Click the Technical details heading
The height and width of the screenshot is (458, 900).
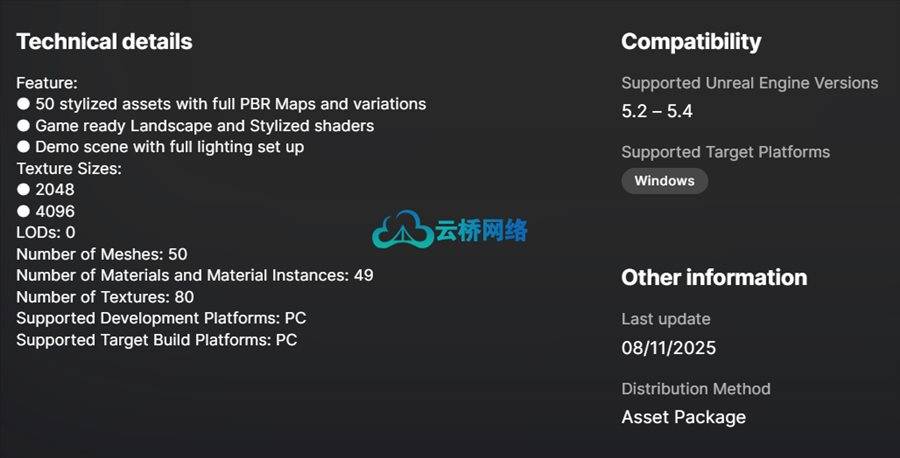104,41
